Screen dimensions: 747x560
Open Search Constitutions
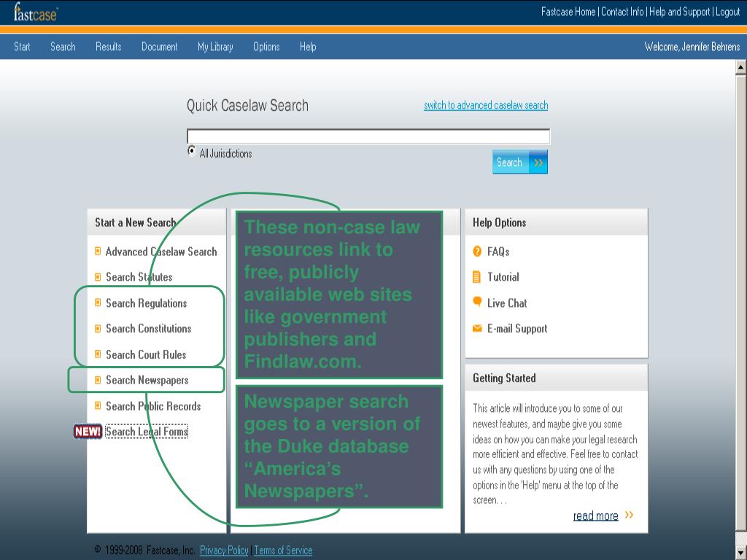[148, 328]
